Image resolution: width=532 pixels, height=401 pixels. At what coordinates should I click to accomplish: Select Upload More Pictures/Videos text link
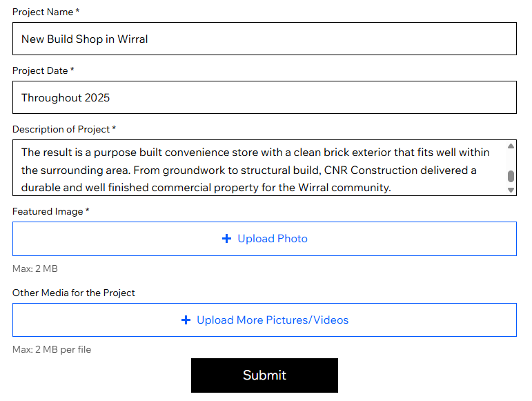[273, 320]
